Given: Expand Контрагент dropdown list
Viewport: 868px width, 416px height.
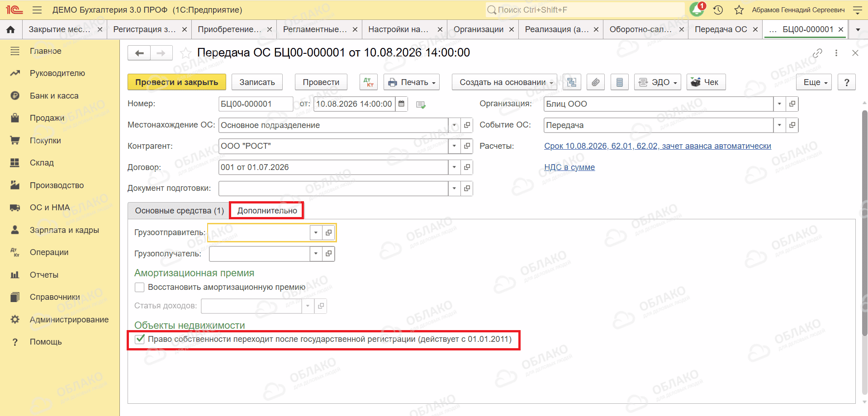Looking at the screenshot, I should click(454, 146).
